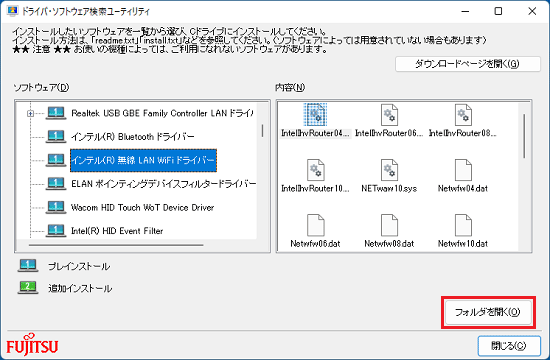The height and width of the screenshot is (360, 550).
Task: Select Realtek USB GBE Family Controller LAN entry
Action: [162, 113]
